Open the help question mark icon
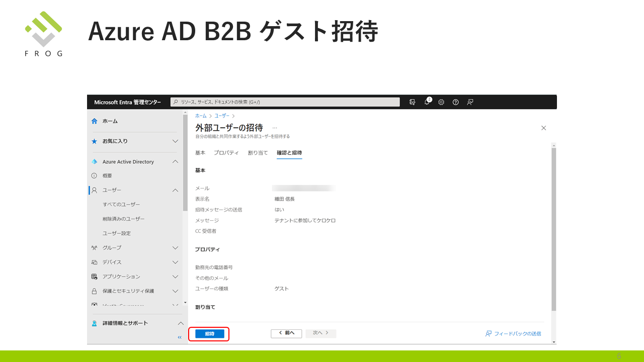 pos(455,102)
